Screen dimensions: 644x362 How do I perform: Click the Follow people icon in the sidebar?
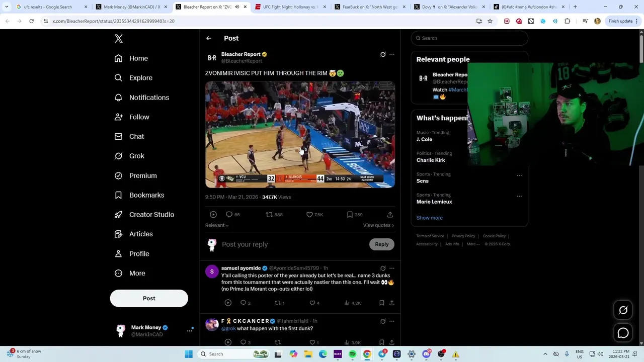118,117
